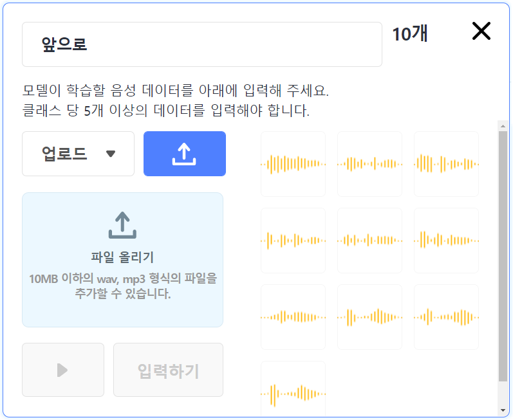Open the 업로드 dropdown menu
Viewport: 513px width, 420px height.
[78, 154]
